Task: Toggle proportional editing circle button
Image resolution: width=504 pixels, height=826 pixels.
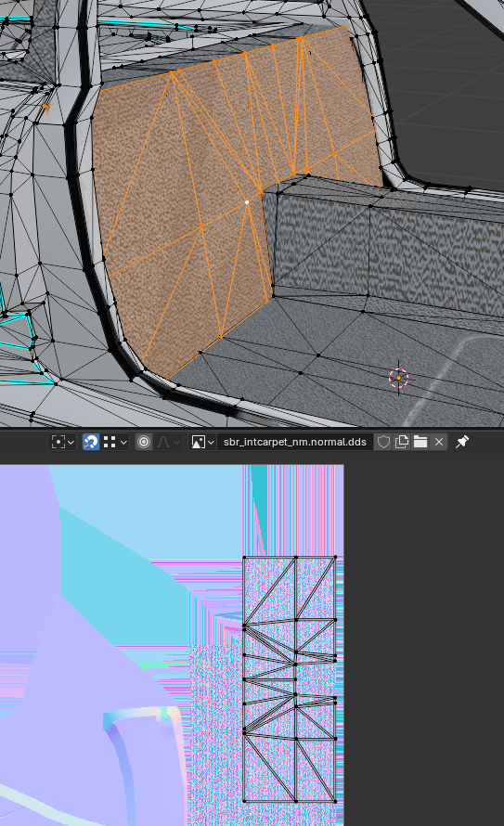Action: coord(143,442)
